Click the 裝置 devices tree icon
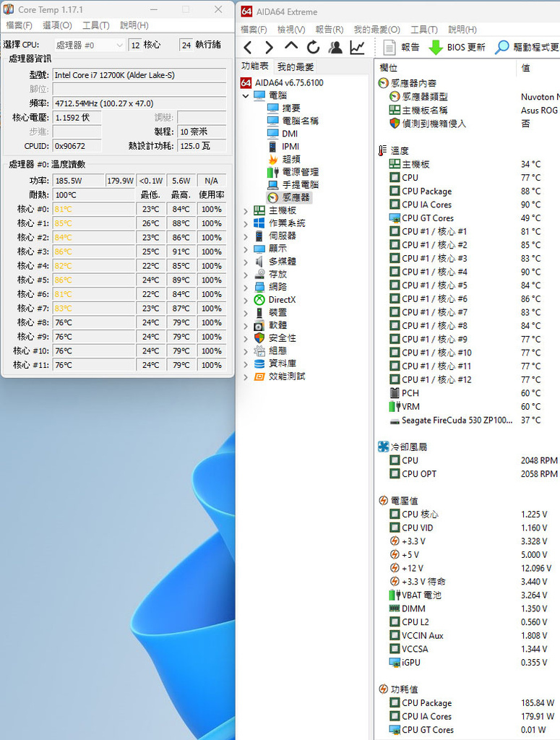Screen dimensions: 560x740 (259, 312)
